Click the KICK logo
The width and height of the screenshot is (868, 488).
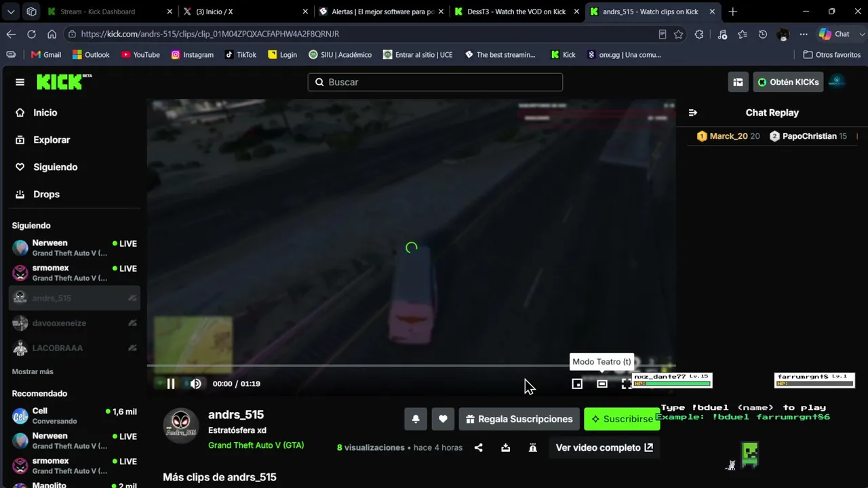tap(64, 82)
